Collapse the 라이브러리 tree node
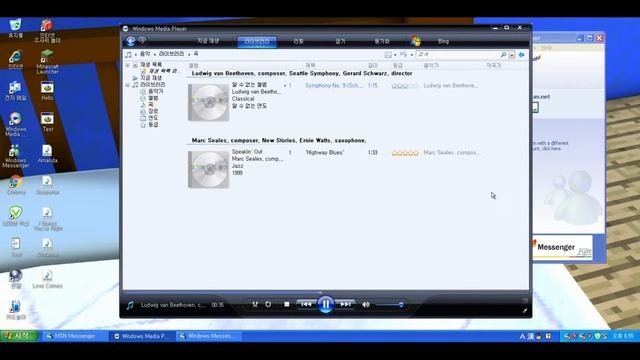The width and height of the screenshot is (640, 360). tap(127, 85)
